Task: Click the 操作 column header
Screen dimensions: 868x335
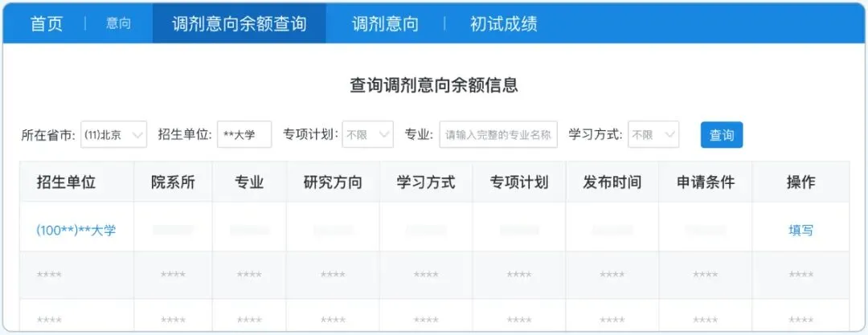Action: (x=801, y=182)
